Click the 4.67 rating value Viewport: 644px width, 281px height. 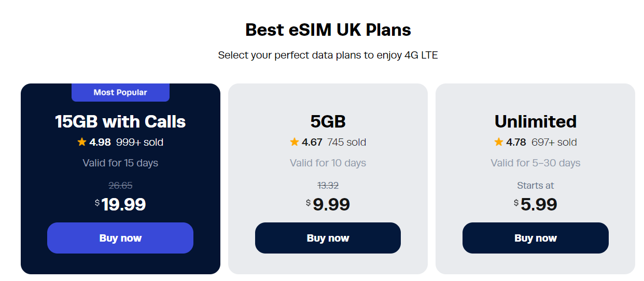pos(312,142)
